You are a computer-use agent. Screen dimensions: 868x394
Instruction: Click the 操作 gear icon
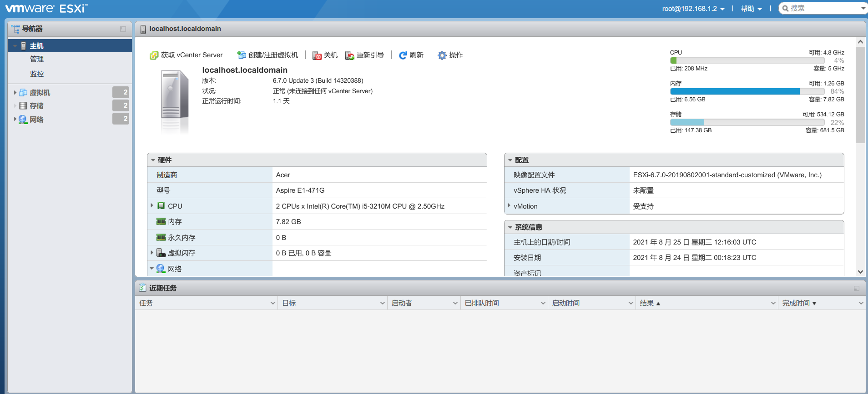tap(442, 55)
